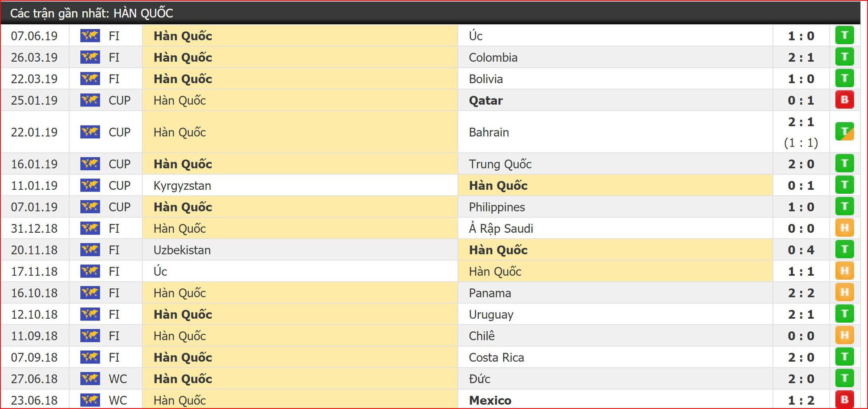Click the world flag icon in the 27.06.18 row
868x409 pixels.
(90, 379)
